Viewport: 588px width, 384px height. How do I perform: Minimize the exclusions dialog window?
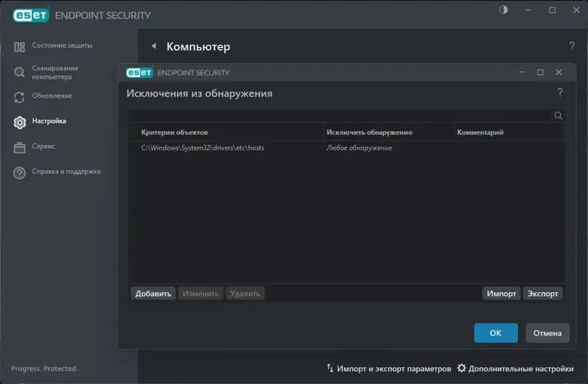click(x=522, y=72)
